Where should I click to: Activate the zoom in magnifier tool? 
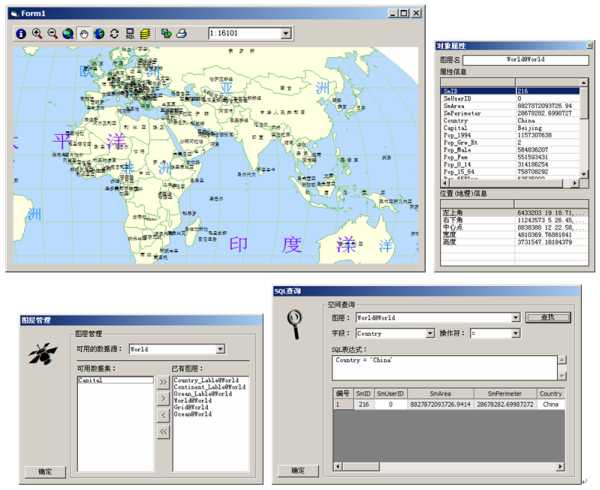coord(37,34)
